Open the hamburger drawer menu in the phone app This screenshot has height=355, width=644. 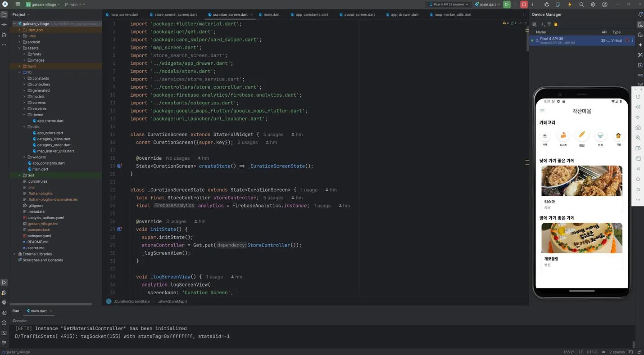click(x=542, y=111)
